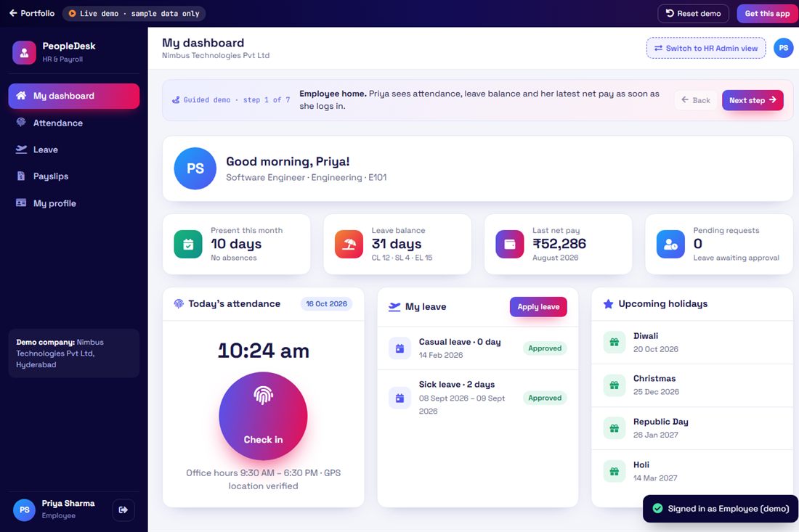Open Attendance in the sidebar

[74, 123]
